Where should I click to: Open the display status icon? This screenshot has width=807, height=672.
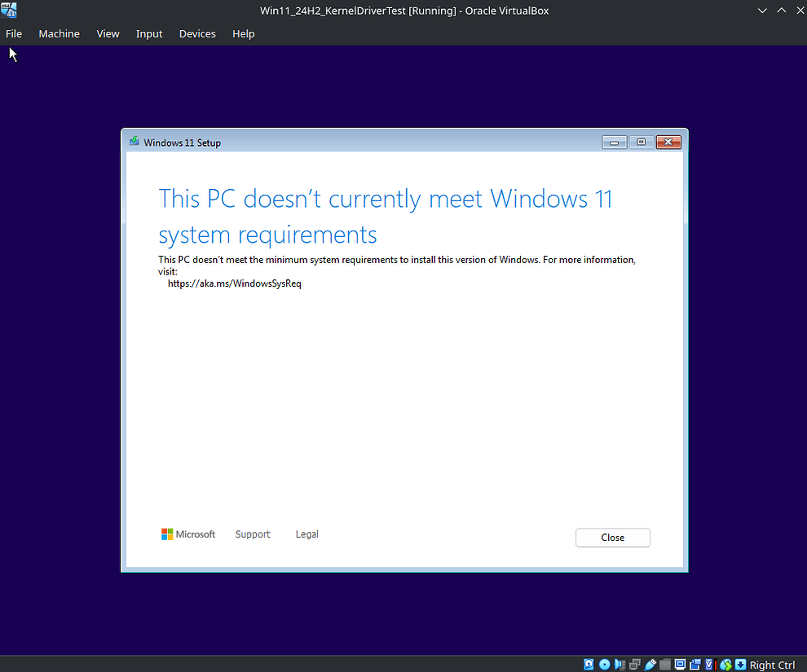[x=679, y=664]
